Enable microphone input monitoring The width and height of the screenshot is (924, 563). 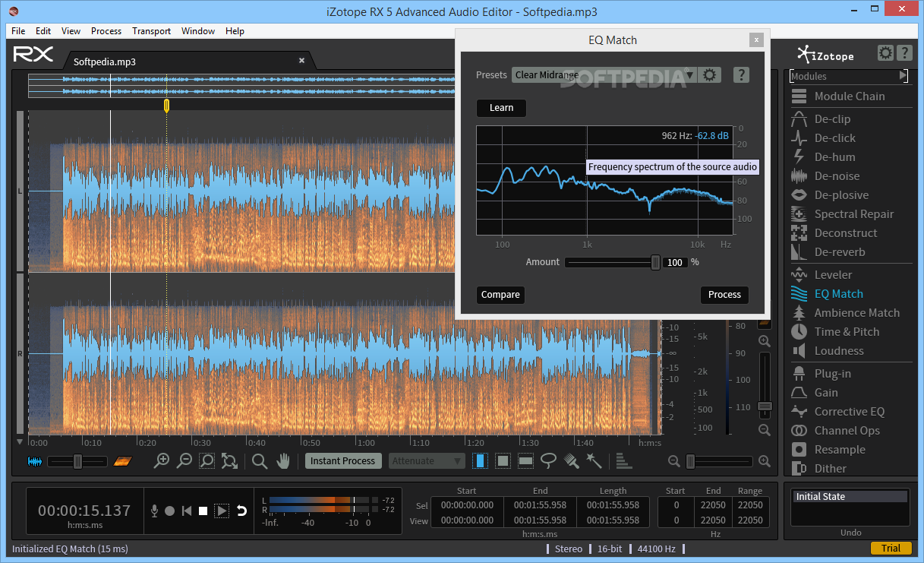click(x=154, y=511)
